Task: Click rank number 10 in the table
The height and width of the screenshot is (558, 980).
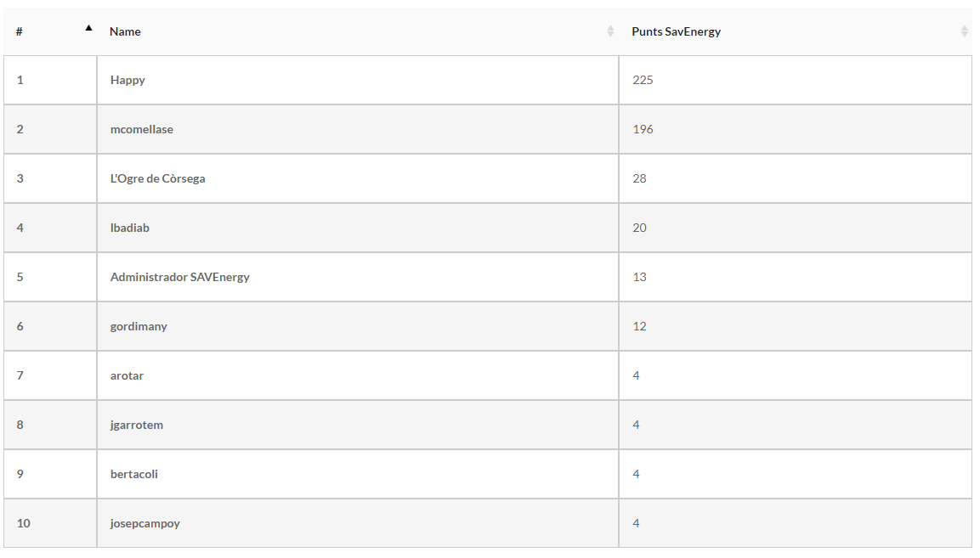Action: click(x=23, y=523)
